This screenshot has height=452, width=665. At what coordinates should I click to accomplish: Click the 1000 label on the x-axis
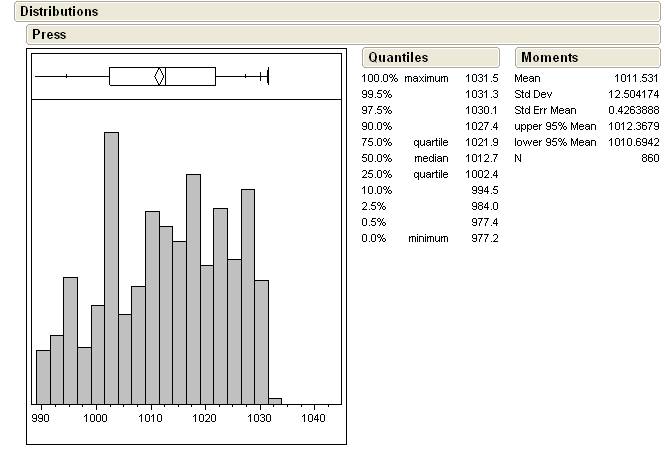96,417
